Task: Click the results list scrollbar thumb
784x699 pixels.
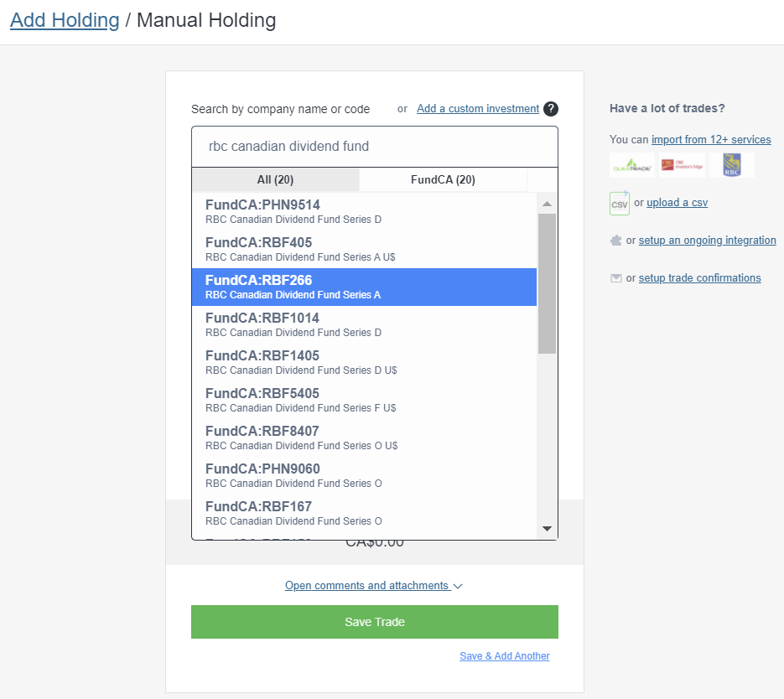Action: coord(547,284)
